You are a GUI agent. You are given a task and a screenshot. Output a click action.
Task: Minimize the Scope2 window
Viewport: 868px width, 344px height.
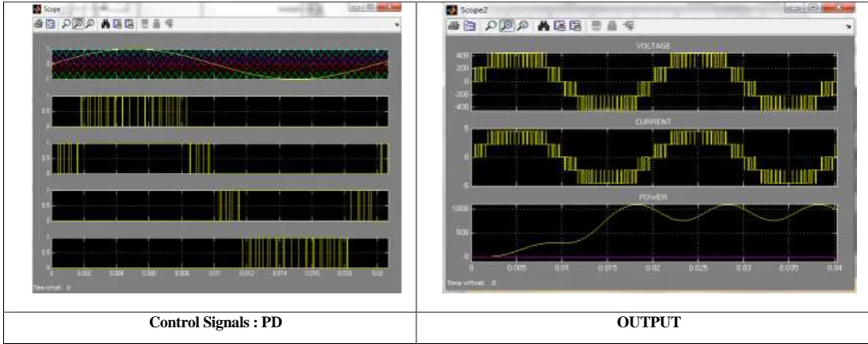click(x=796, y=7)
